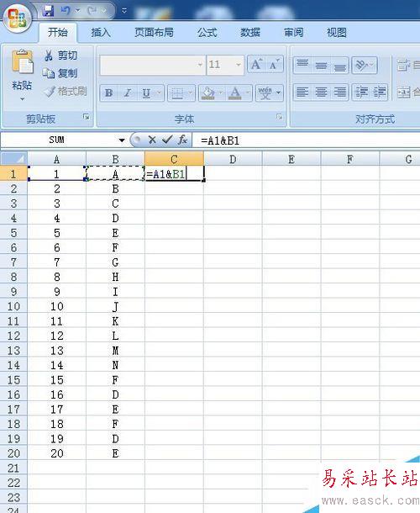Redo the last action

pos(92,11)
